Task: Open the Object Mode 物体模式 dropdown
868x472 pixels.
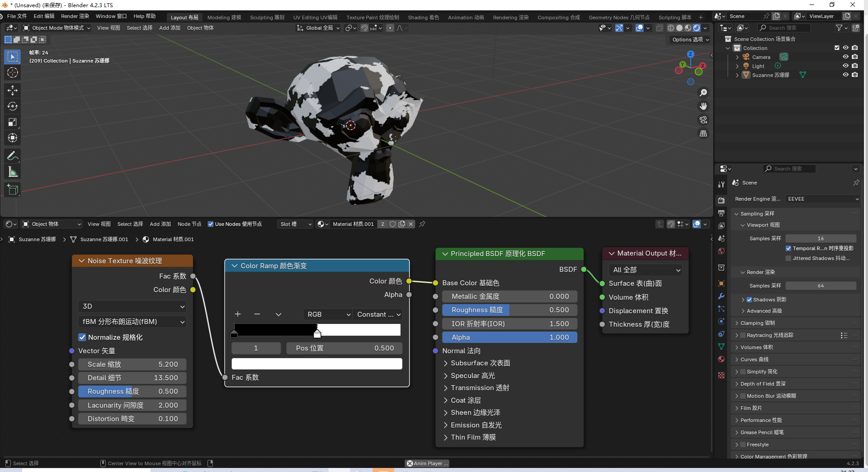Action: point(57,28)
